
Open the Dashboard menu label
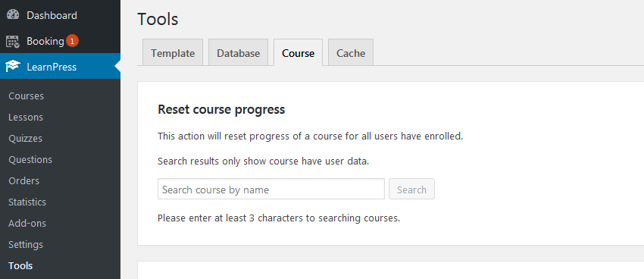click(52, 15)
